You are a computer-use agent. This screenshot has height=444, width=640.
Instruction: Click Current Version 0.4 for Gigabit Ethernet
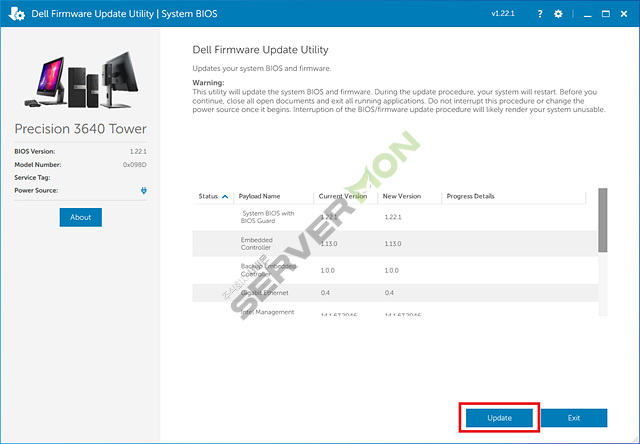325,293
